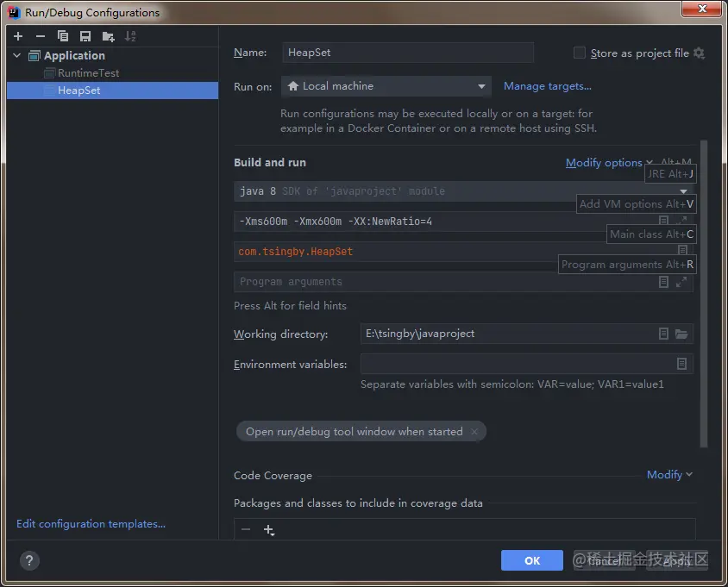Screen dimensions: 728x587
Task: Remove coverage package with minus icon
Action: tap(246, 529)
